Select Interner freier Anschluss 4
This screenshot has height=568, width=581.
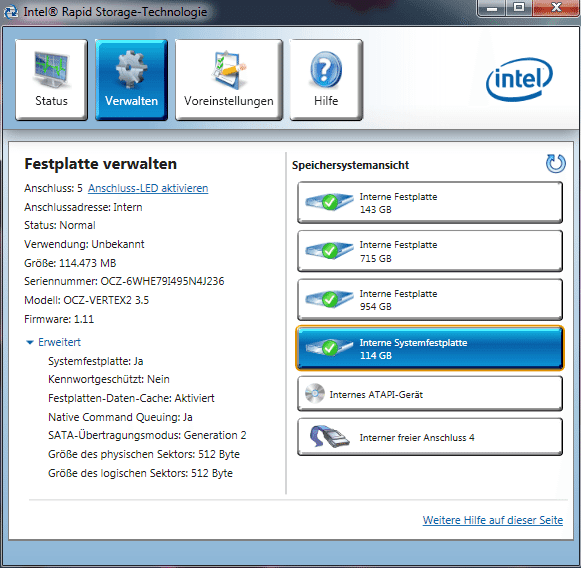[430, 437]
